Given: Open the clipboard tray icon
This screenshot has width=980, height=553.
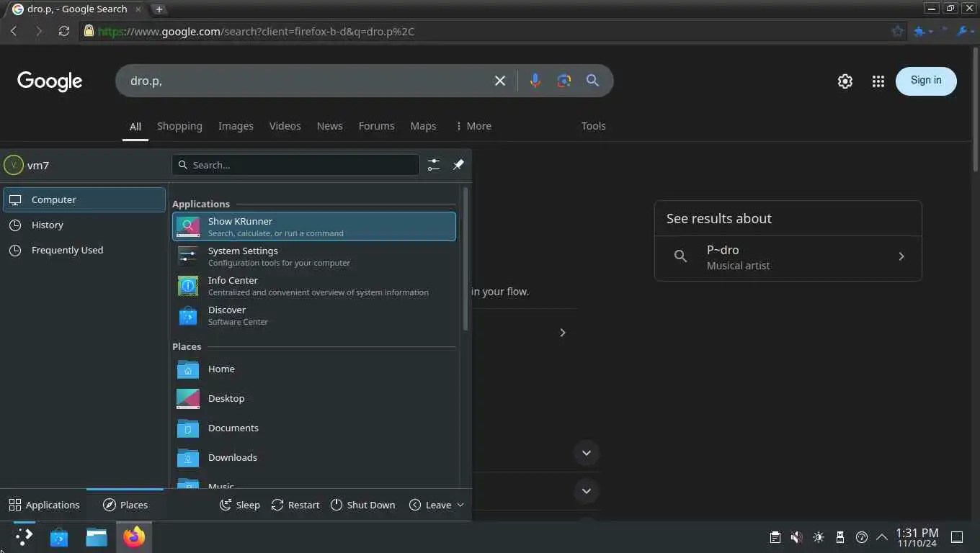Looking at the screenshot, I should (775, 537).
